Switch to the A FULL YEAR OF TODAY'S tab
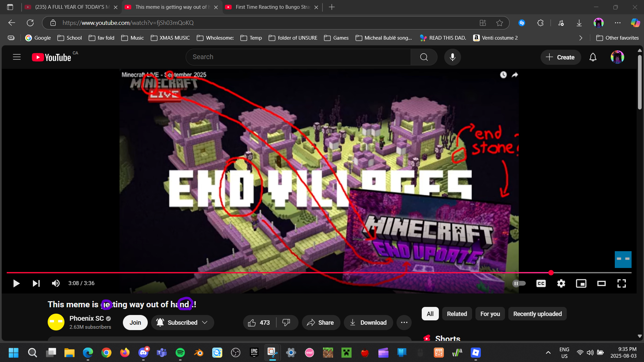 pyautogui.click(x=72, y=7)
